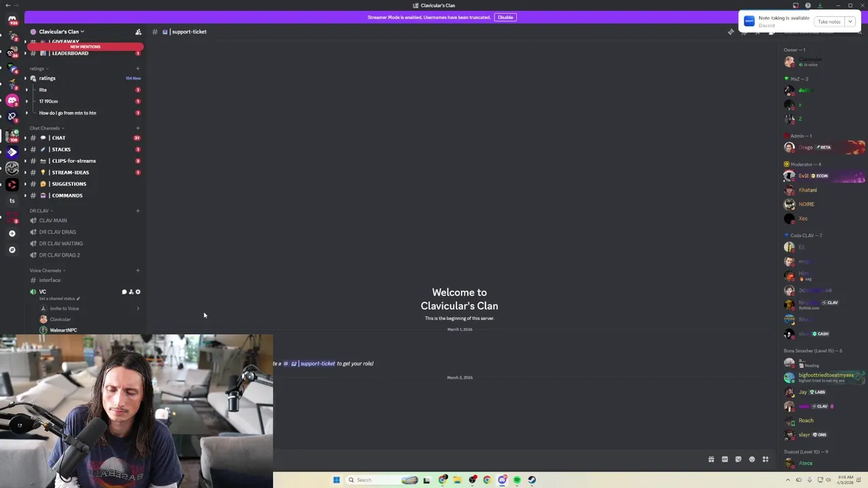Jump to NEW MENTIONS pill

point(85,47)
